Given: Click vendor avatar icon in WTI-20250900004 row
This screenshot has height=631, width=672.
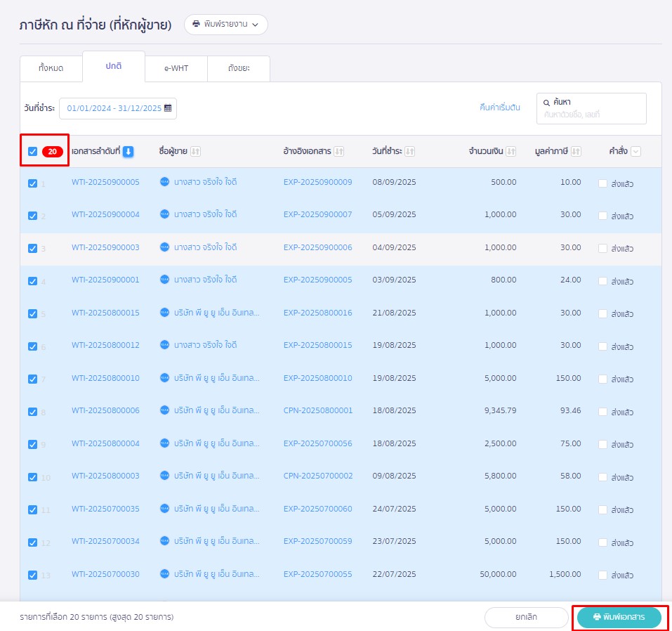Looking at the screenshot, I should 164,214.
